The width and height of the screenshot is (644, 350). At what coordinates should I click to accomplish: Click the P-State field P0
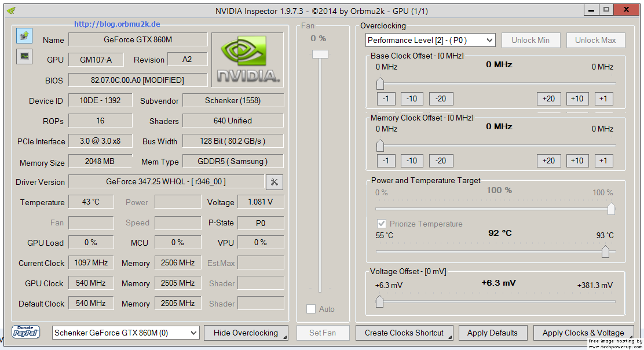261,223
